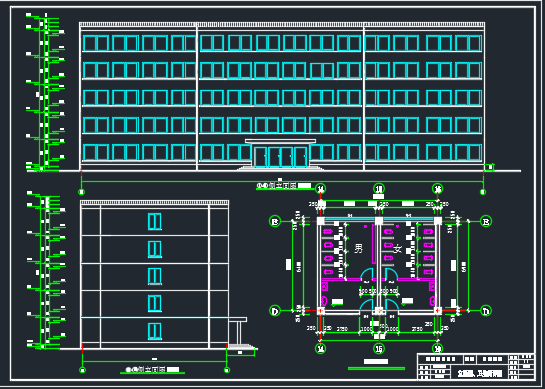Viewport: 545px width, 389px height.
Task: Select the front steps below main entrance
Action: 280,168
